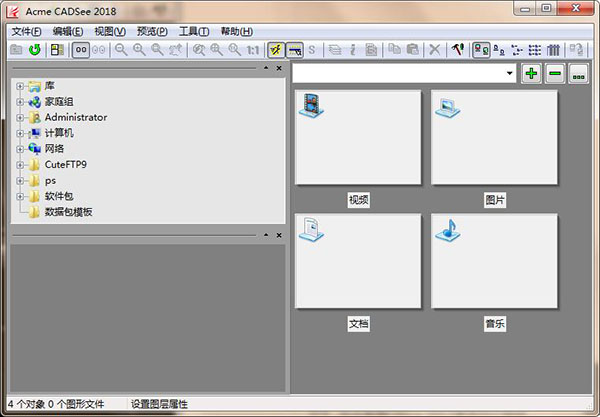Expand the 网络 tree node
Viewport: 600px width, 417px height.
point(20,149)
